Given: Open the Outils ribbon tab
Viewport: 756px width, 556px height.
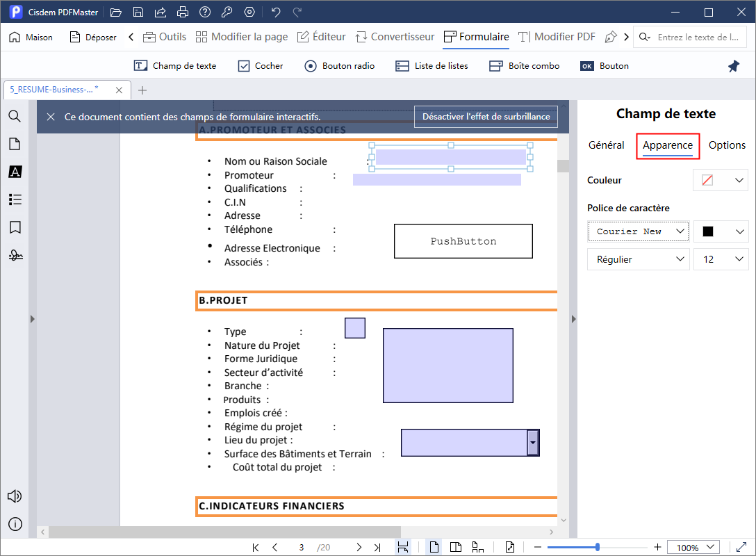Looking at the screenshot, I should [165, 37].
